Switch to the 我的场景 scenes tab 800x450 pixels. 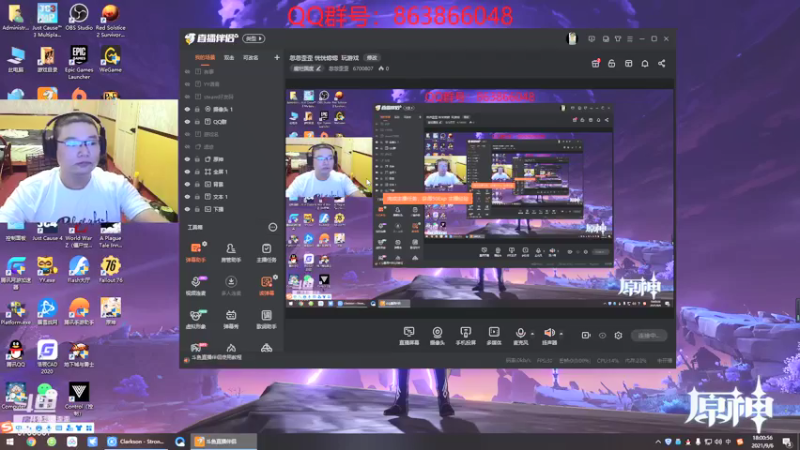(205, 58)
